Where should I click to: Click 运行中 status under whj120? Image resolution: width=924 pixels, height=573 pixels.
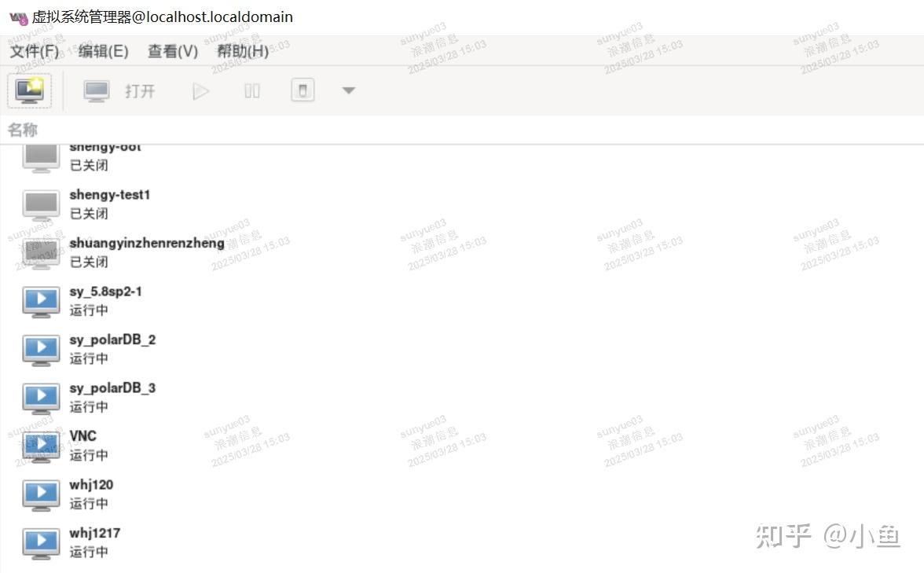(89, 504)
